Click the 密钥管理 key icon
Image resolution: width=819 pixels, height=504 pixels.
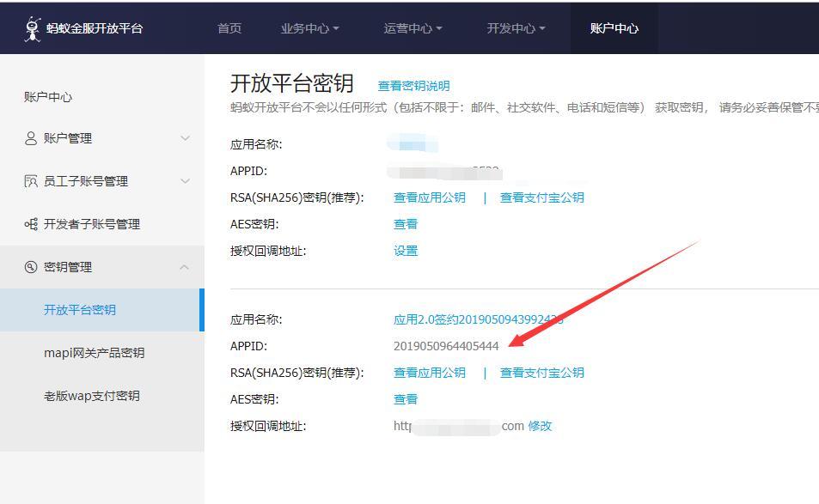click(x=31, y=267)
